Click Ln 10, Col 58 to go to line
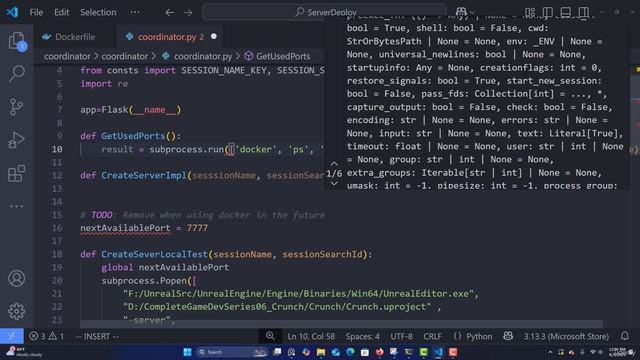This screenshot has width=640, height=360. 311,336
